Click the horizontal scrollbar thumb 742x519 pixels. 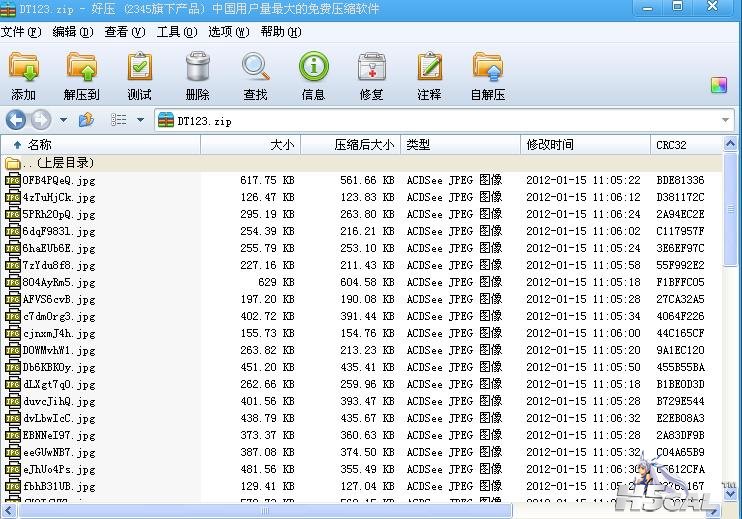coord(265,510)
